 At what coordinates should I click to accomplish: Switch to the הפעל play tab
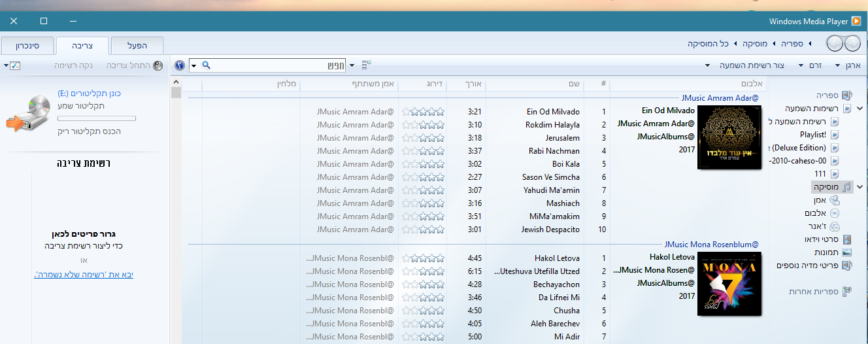[x=137, y=46]
